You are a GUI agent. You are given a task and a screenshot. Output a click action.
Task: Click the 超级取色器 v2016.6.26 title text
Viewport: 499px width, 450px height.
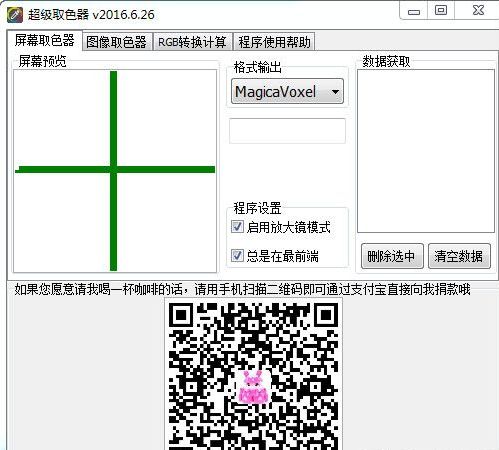pyautogui.click(x=91, y=15)
